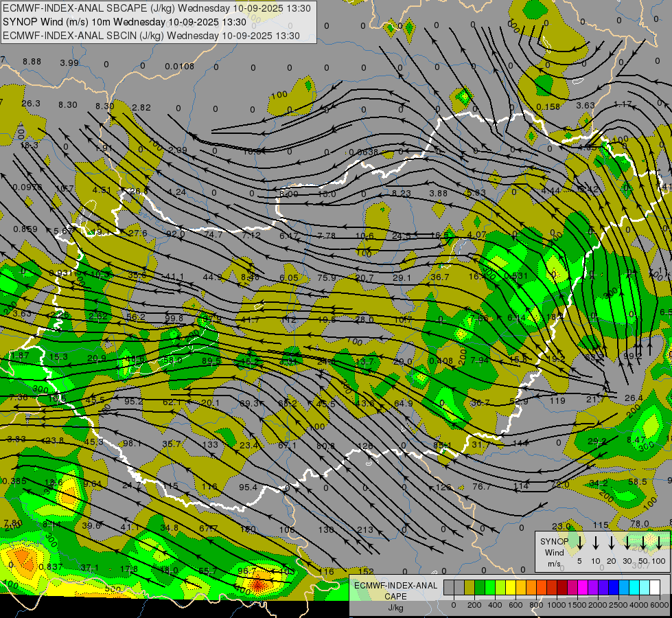Image resolution: width=672 pixels, height=618 pixels.
Task: Click the 3.99 value on the map
Action: tap(69, 63)
